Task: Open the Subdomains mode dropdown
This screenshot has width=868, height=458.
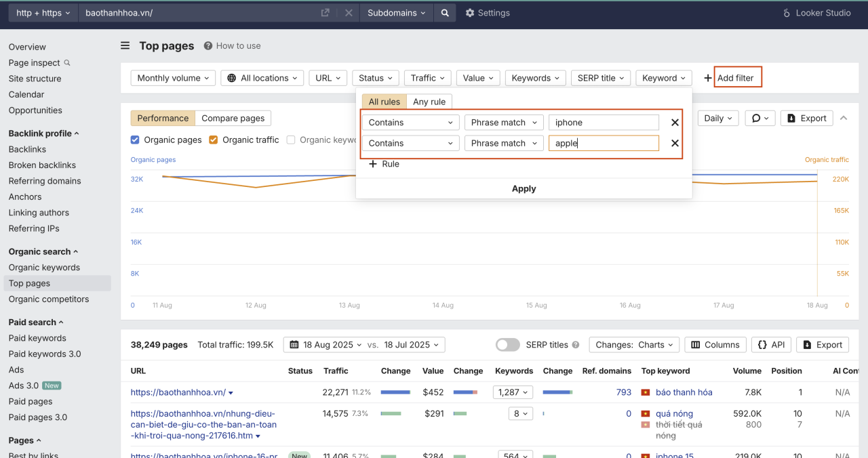Action: pyautogui.click(x=397, y=13)
